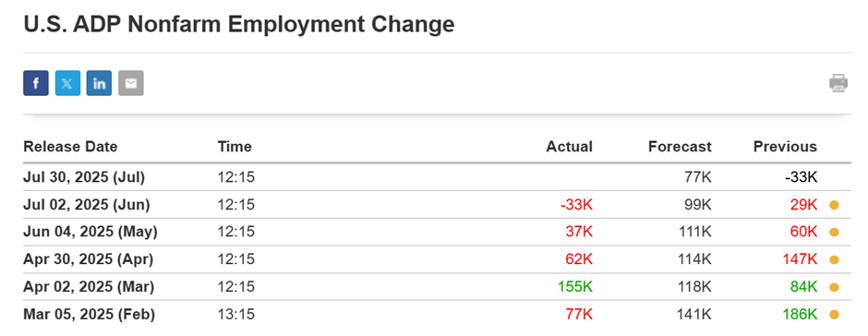The width and height of the screenshot is (868, 336).
Task: Click the Actual column header
Action: coord(569,147)
